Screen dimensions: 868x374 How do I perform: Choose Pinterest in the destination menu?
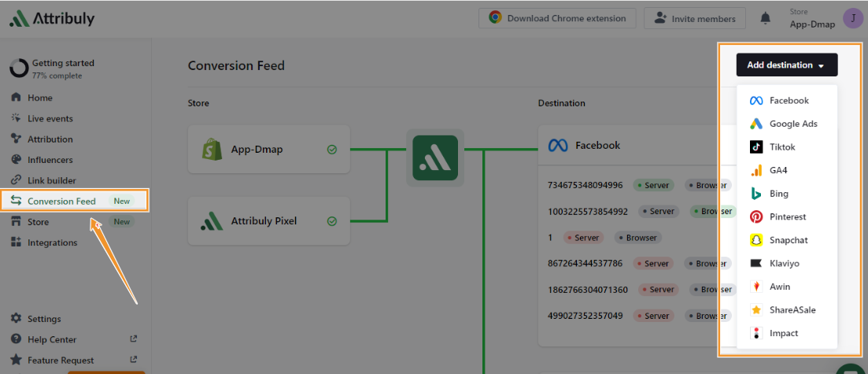click(787, 217)
